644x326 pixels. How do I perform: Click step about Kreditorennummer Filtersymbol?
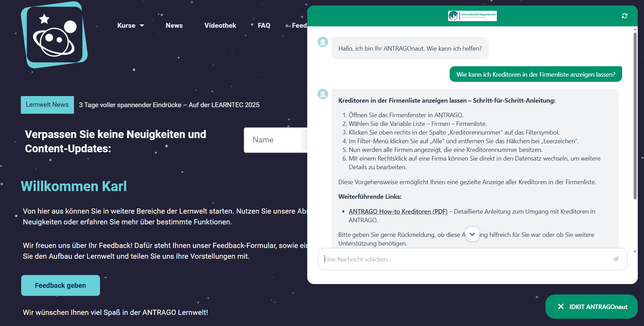pyautogui.click(x=454, y=132)
